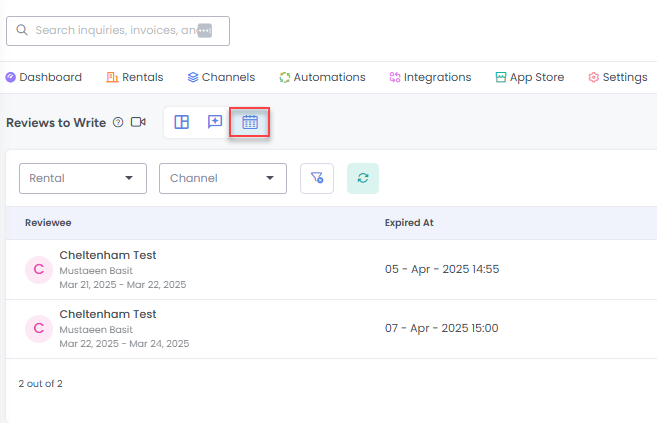Go to the Rentals menu
Image resolution: width=657 pixels, height=423 pixels.
[x=141, y=77]
